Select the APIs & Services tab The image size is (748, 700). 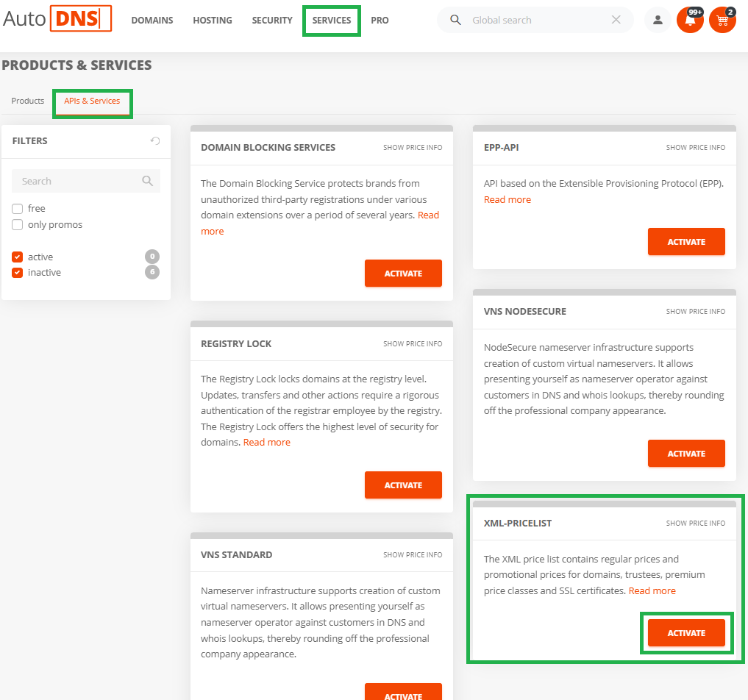(92, 101)
